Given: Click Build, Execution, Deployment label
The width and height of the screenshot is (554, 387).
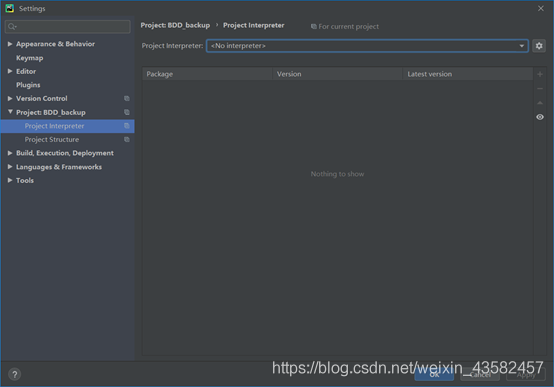Looking at the screenshot, I should 65,153.
